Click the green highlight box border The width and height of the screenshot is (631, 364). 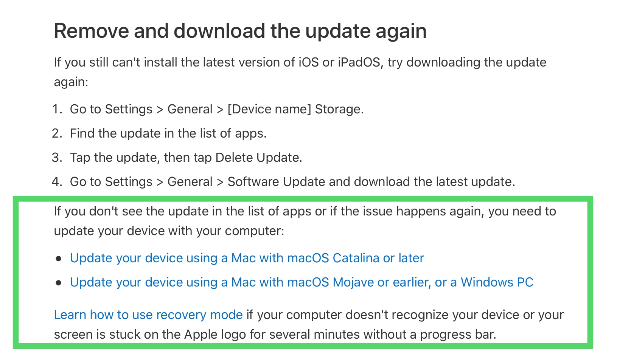(303, 199)
